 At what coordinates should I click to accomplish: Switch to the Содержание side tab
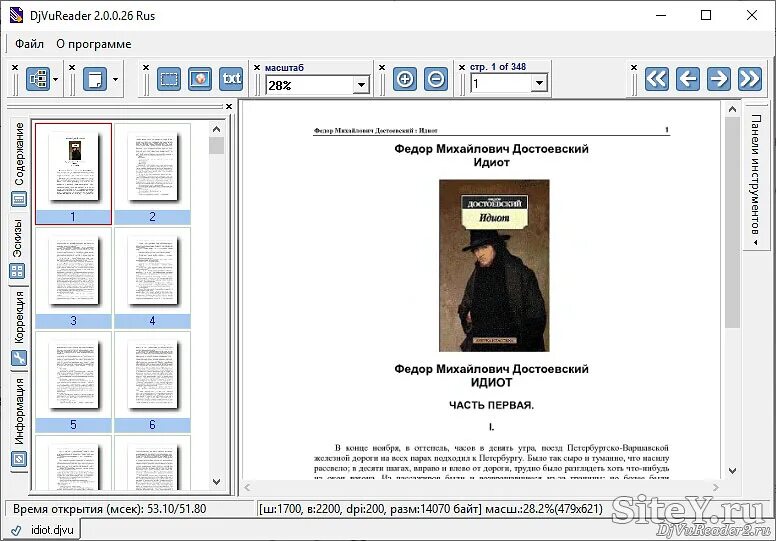19,154
